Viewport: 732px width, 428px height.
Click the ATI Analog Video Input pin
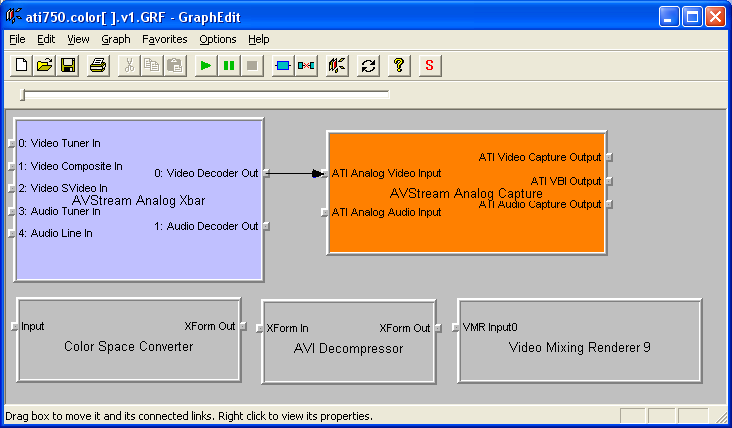[324, 174]
